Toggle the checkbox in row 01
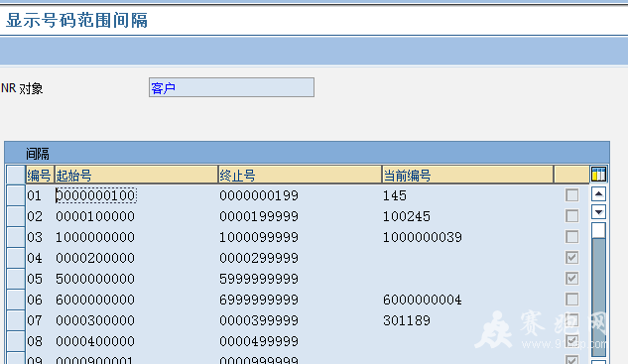Screen dimensions: 628x364 [x=571, y=195]
